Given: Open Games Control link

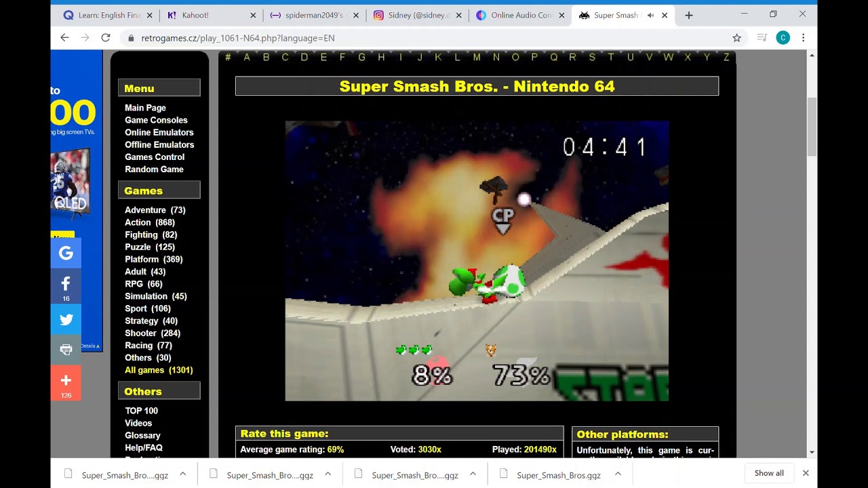Looking at the screenshot, I should coord(155,157).
